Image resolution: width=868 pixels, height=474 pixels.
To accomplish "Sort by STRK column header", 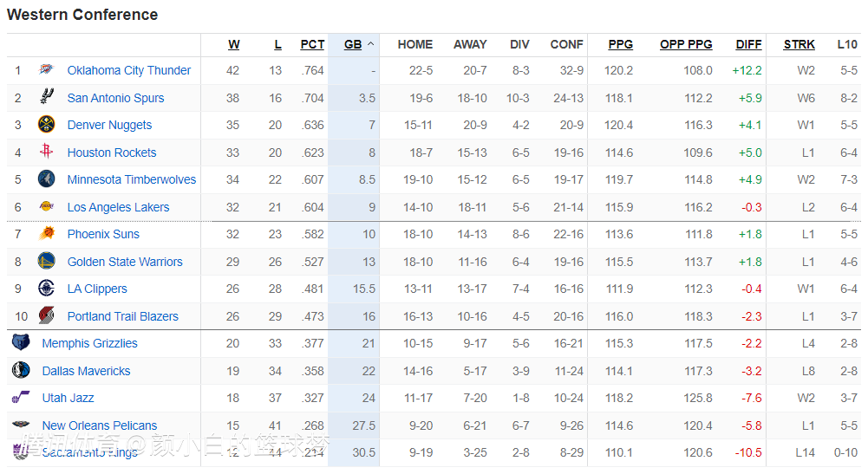I will [799, 44].
